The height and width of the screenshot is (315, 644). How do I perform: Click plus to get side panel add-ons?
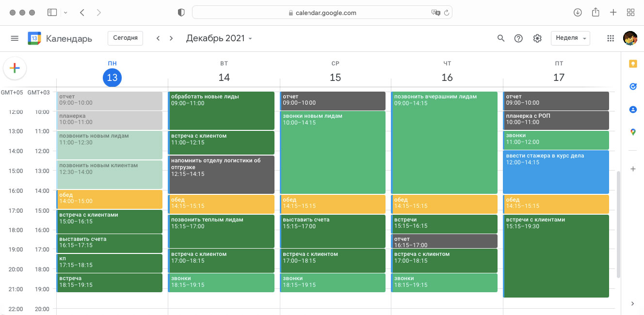(632, 169)
